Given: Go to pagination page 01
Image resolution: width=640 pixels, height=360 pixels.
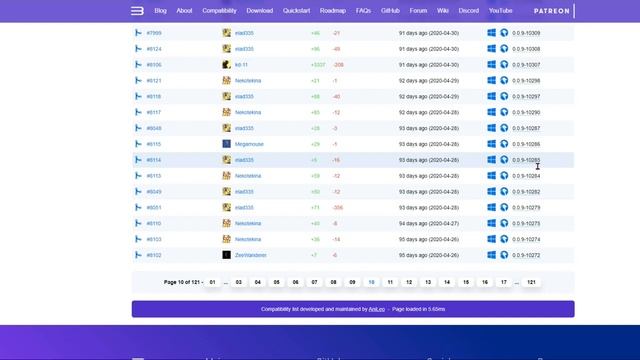Looking at the screenshot, I should 212,282.
